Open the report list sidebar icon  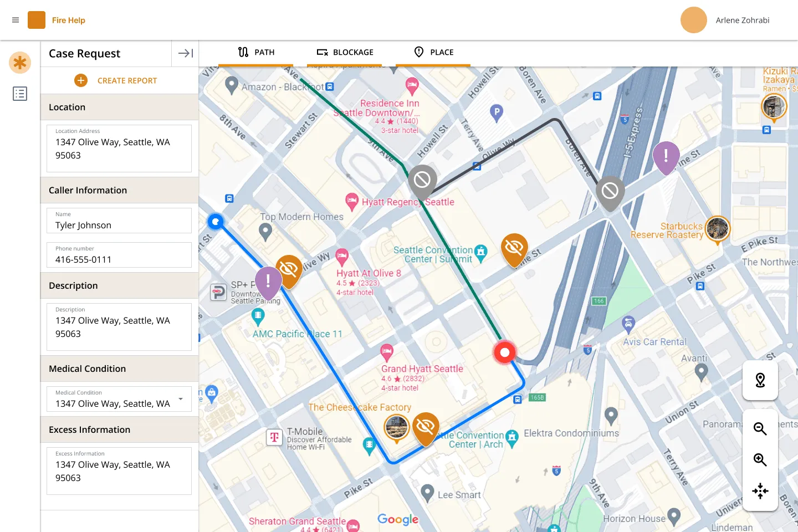pyautogui.click(x=20, y=94)
